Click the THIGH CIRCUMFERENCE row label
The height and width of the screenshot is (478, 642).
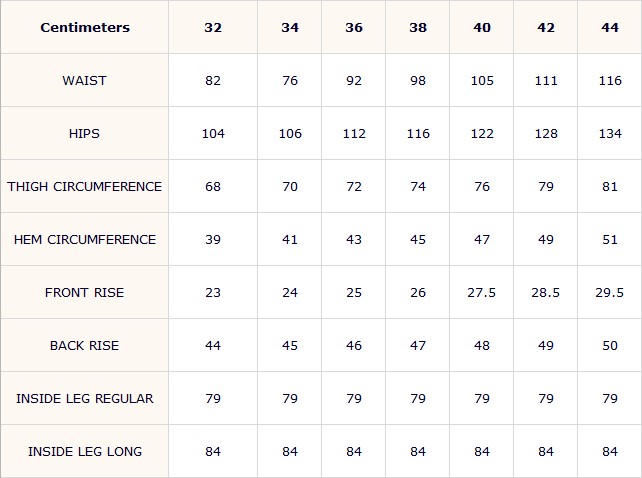click(84, 186)
